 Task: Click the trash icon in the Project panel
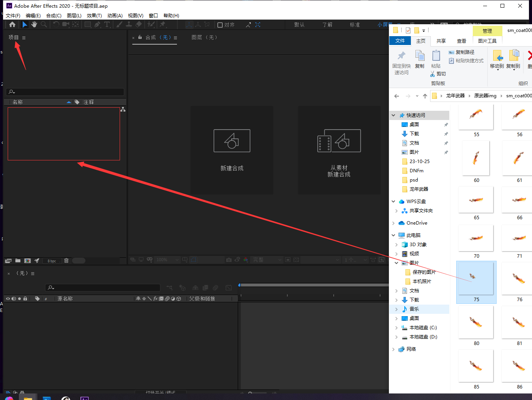tap(66, 261)
